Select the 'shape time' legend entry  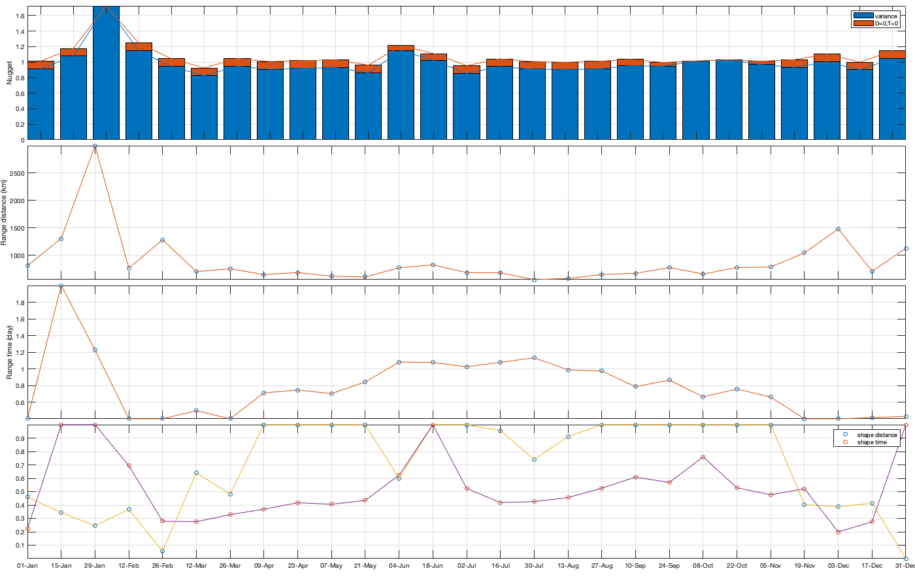point(872,442)
